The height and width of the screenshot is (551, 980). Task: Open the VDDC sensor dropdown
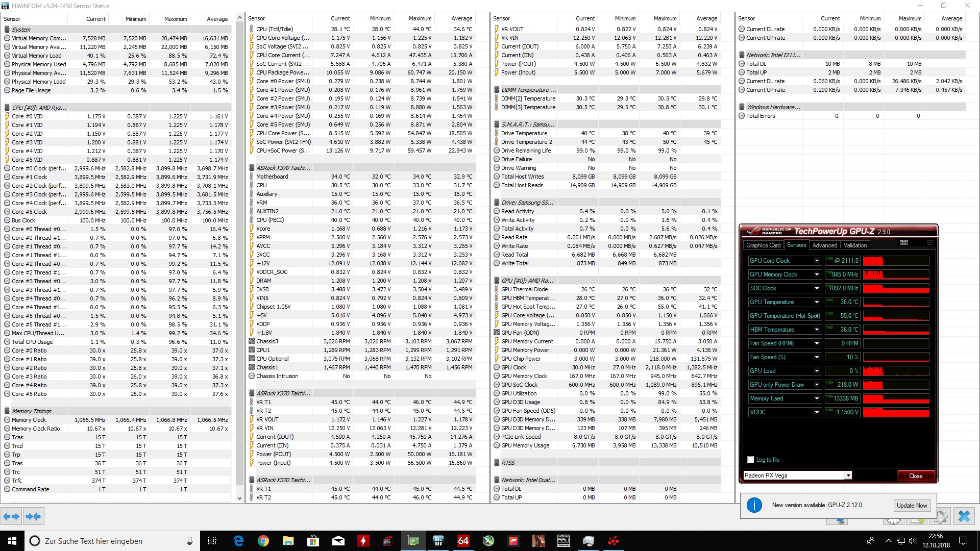[817, 412]
